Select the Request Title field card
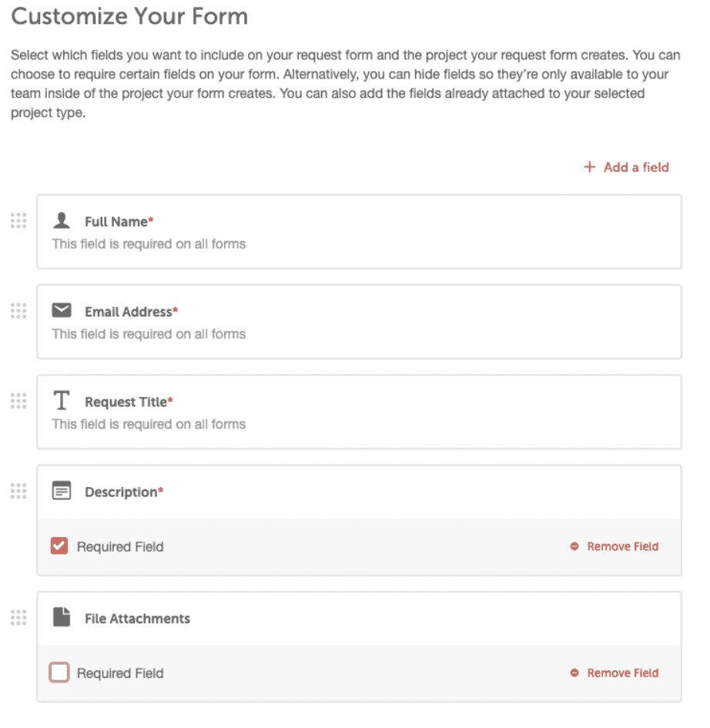This screenshot has width=710, height=728. [359, 412]
